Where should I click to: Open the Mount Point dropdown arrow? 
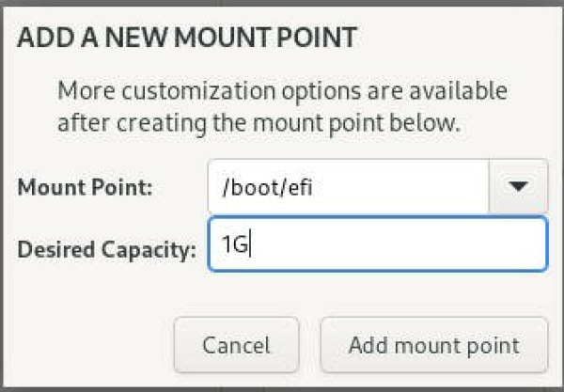pos(518,186)
